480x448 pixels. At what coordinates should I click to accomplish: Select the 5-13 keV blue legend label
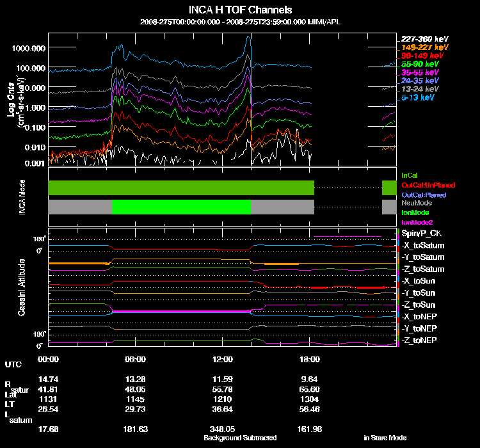417,98
